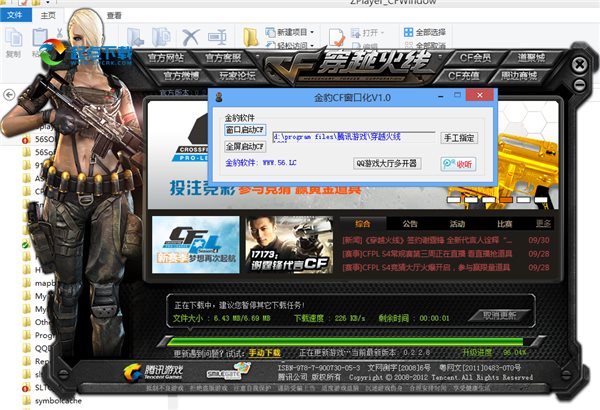
Task: Open the 新建项目 dropdown in Explorer
Action: 290,32
